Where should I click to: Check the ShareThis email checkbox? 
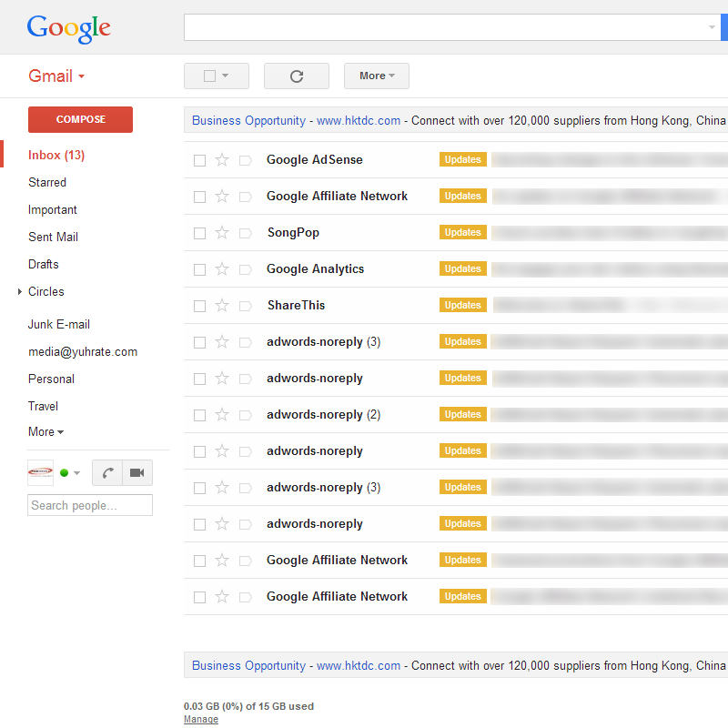[199, 306]
